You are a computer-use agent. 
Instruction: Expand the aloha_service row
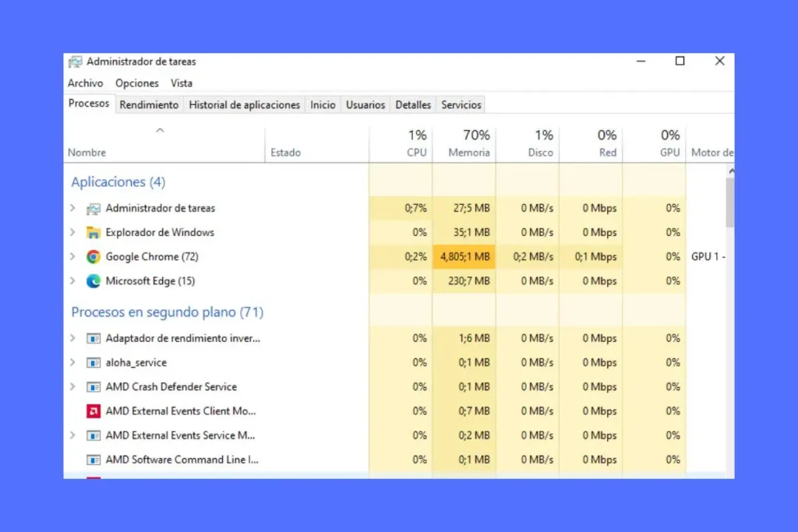(72, 363)
